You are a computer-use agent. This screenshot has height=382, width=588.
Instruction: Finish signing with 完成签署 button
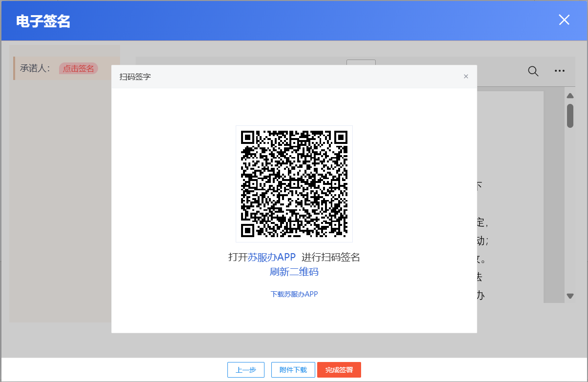339,370
